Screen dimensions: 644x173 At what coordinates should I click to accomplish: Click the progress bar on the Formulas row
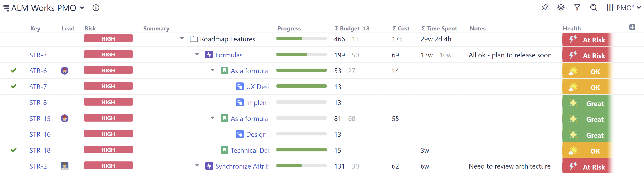301,55
